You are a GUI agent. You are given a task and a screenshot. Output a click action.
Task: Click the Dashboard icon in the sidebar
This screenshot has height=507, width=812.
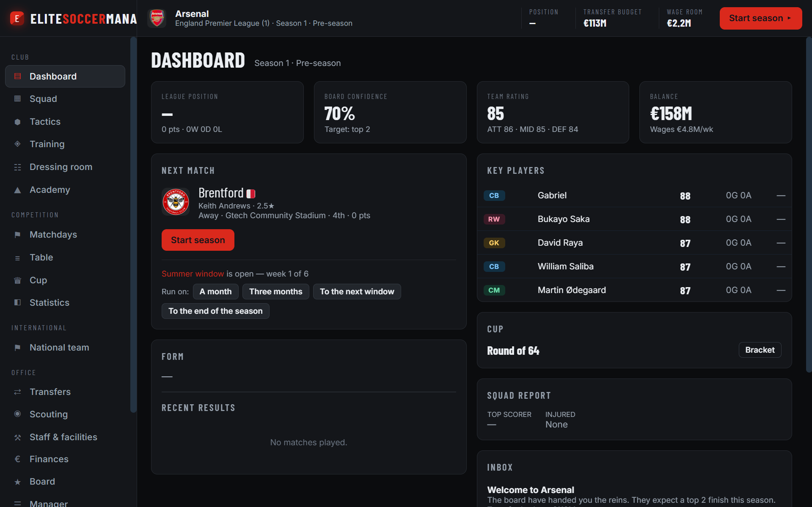click(x=17, y=77)
